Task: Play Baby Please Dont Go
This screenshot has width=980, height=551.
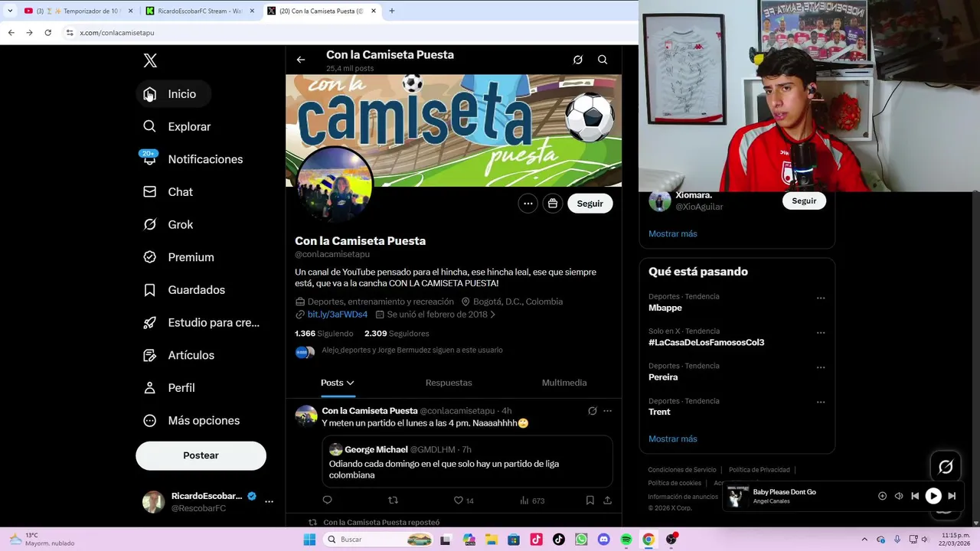Action: 933,496
